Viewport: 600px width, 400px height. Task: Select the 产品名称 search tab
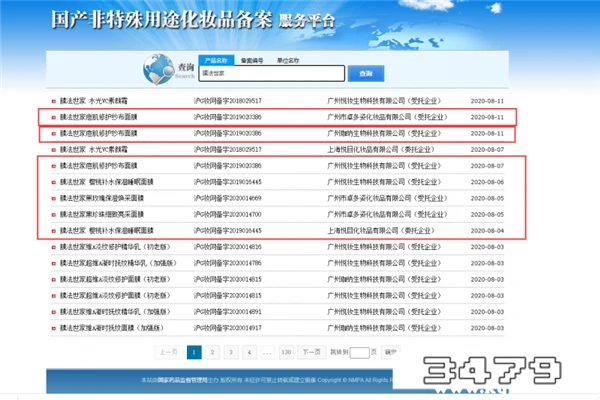pyautogui.click(x=213, y=59)
